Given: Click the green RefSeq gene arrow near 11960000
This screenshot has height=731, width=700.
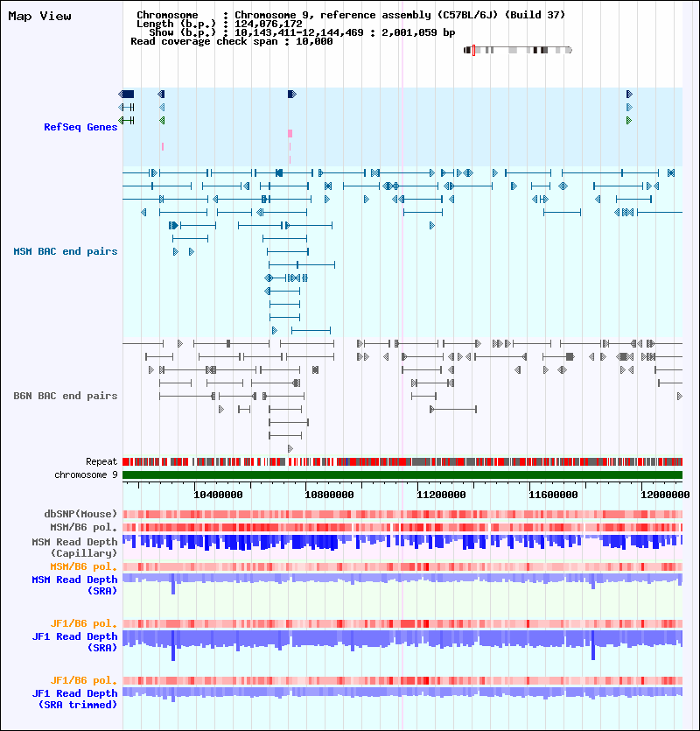Looking at the screenshot, I should [x=629, y=120].
